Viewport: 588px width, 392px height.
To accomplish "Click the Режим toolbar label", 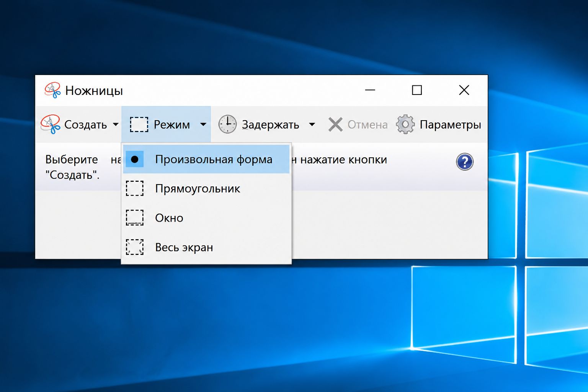I will 172,125.
